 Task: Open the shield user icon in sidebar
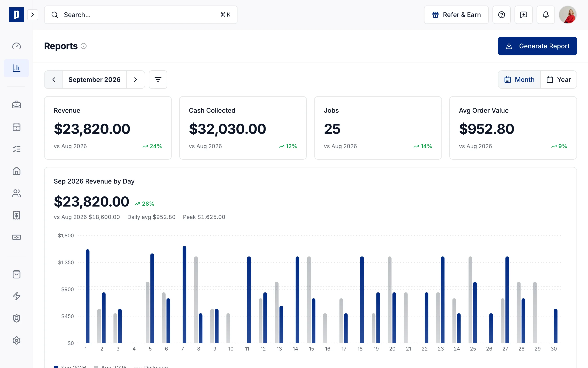tap(16, 318)
